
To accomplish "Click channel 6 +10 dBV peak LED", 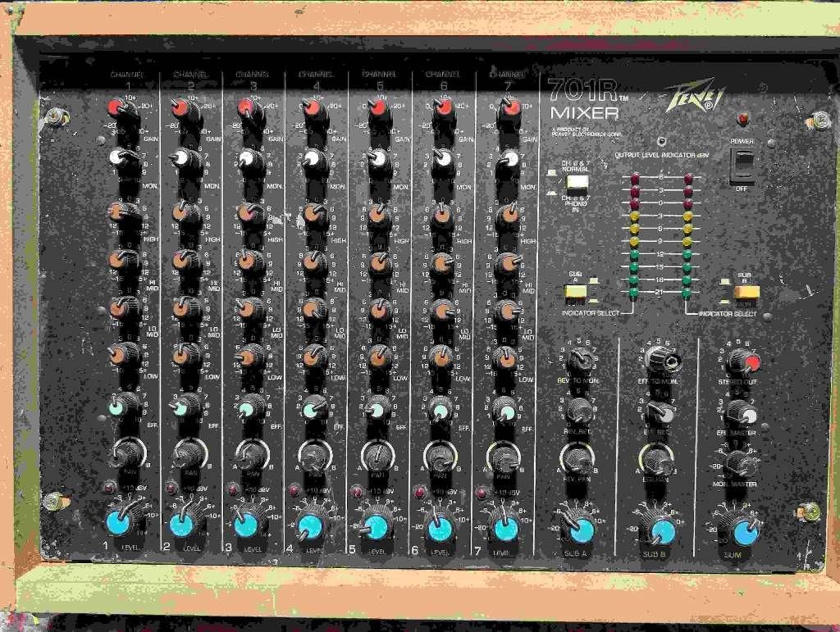I will pos(419,491).
